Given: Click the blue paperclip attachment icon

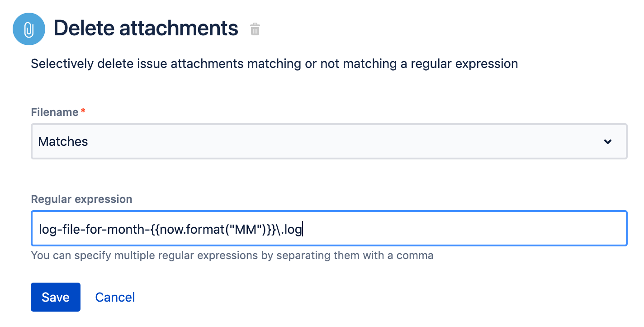Looking at the screenshot, I should click(x=29, y=29).
